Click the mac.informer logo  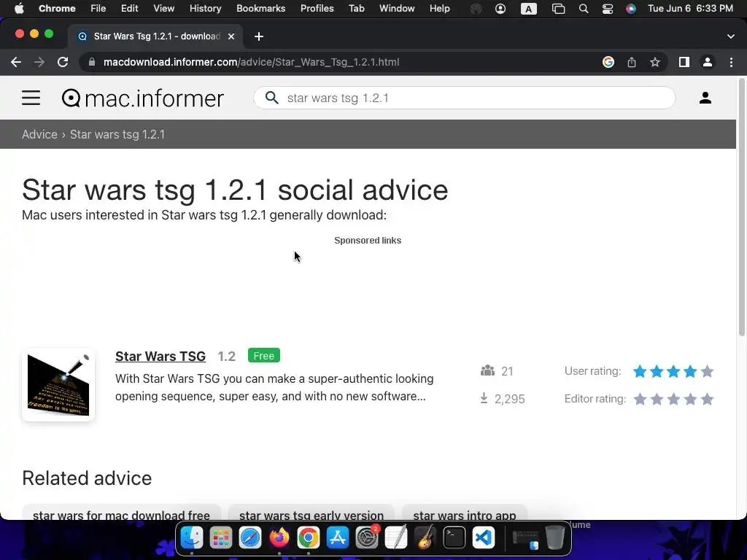142,98
